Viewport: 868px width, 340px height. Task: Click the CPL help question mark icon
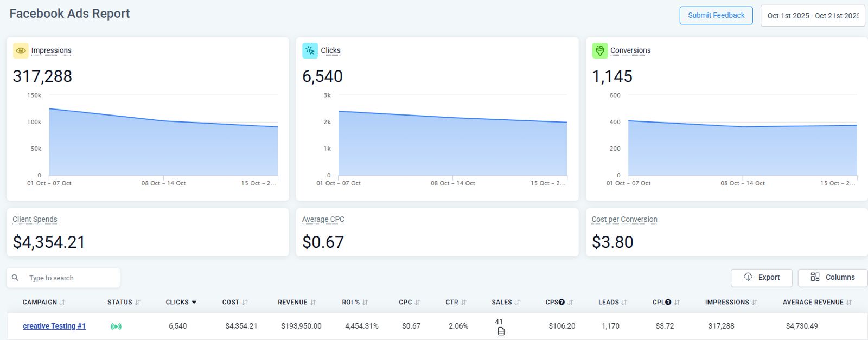pos(668,302)
